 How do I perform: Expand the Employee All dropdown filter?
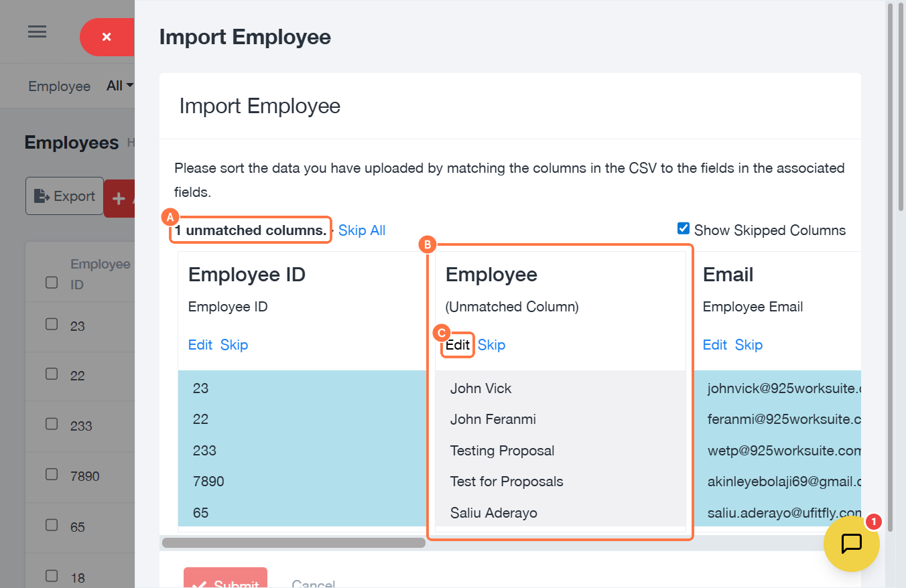120,86
